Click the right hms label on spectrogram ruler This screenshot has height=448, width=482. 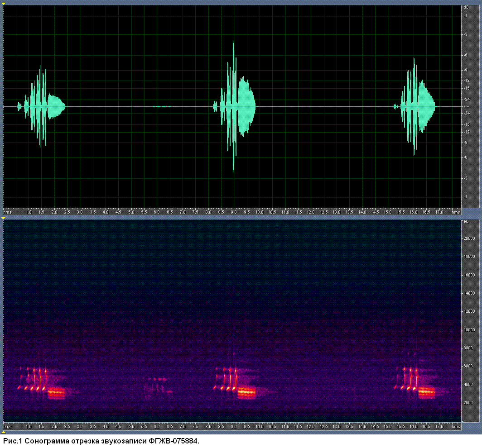(456, 427)
